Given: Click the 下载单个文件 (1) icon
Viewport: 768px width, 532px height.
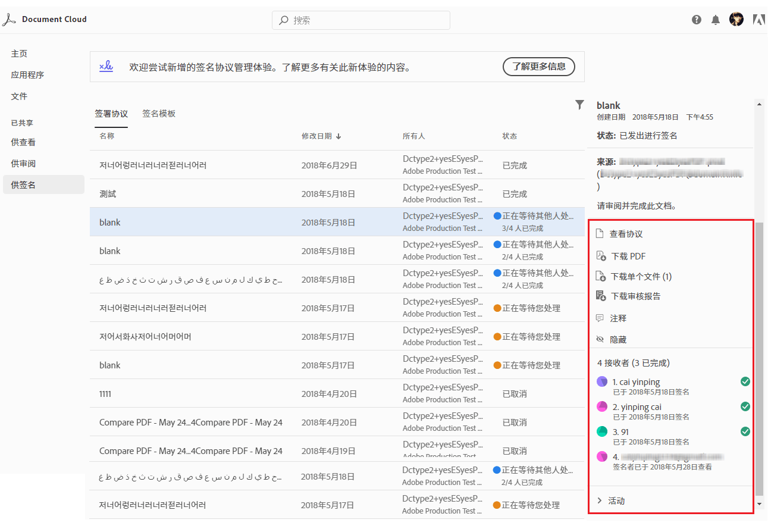Looking at the screenshot, I should point(601,276).
